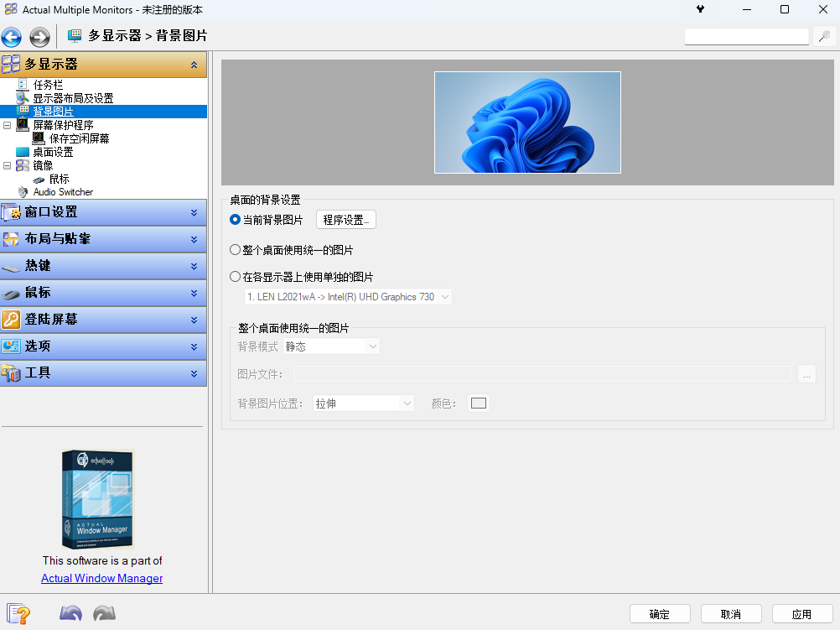The image size is (840, 630).
Task: Select the 整个桌面使用统一的图片 radio button
Action: [x=235, y=250]
